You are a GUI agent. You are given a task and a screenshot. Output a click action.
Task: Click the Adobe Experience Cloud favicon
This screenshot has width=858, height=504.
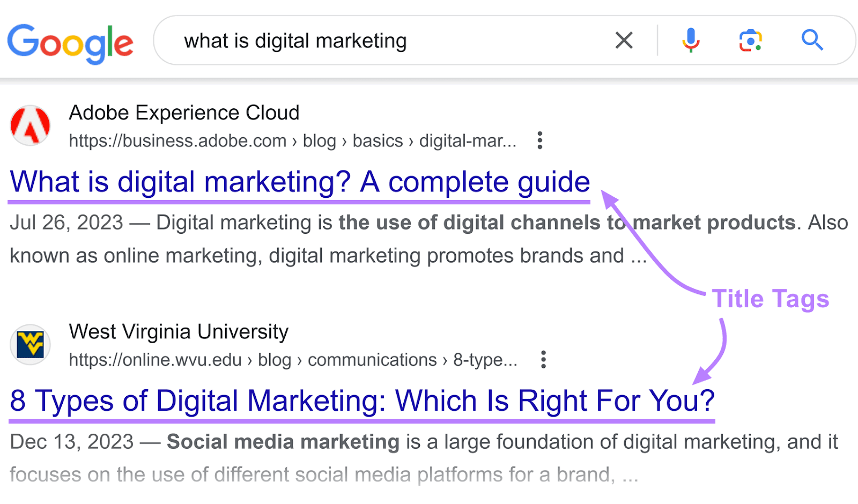pos(30,126)
